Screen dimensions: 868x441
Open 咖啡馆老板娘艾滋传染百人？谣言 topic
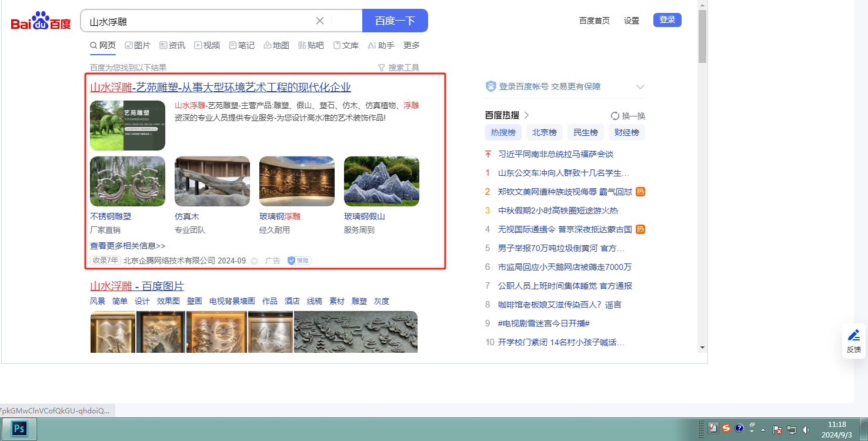[560, 305]
